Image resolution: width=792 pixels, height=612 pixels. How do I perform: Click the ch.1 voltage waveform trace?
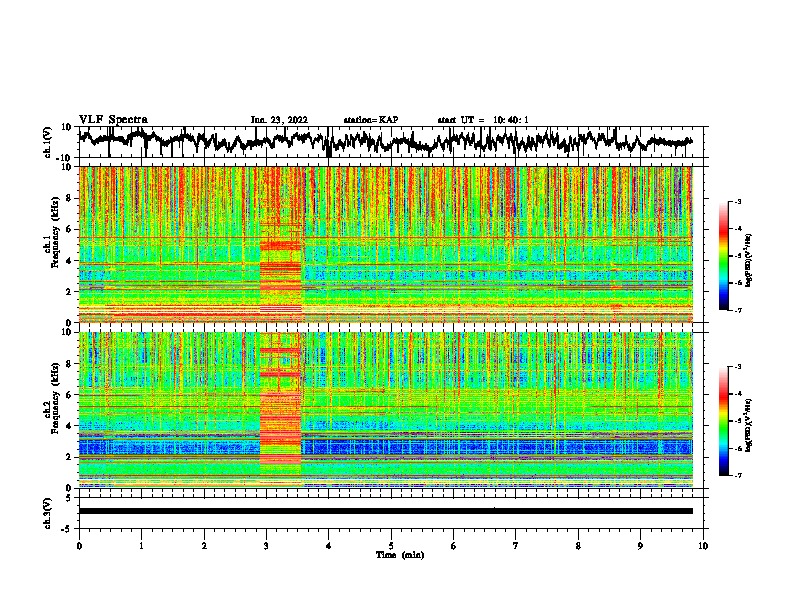tap(385, 141)
